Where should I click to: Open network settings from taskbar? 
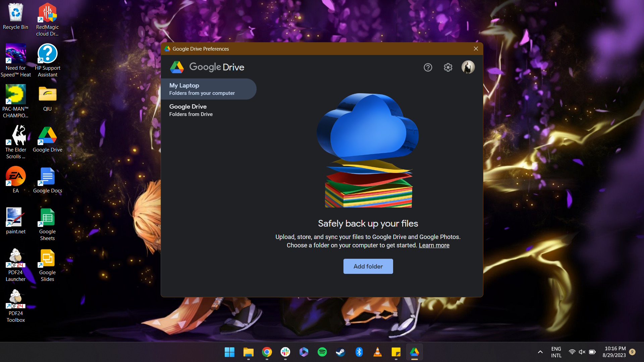pyautogui.click(x=572, y=352)
